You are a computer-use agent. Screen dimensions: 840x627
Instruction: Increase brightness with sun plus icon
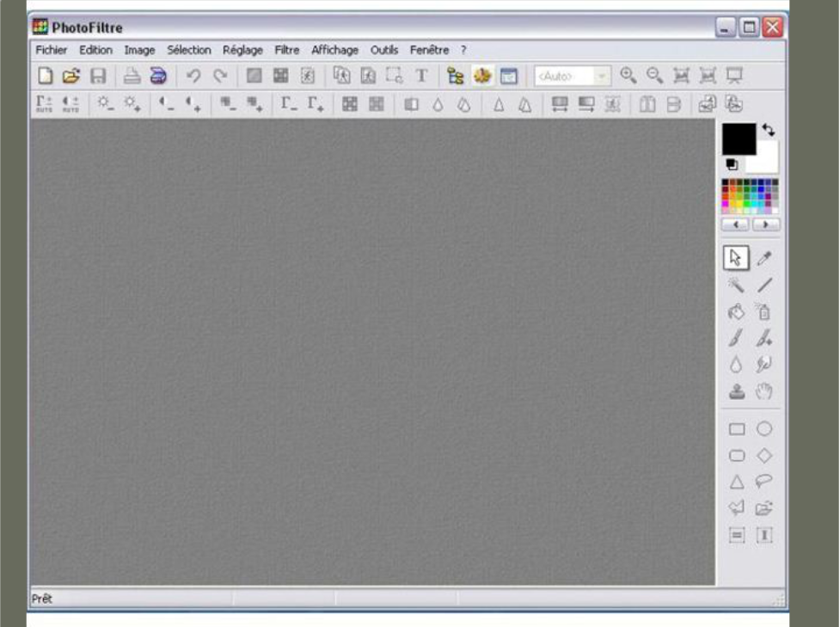[132, 103]
